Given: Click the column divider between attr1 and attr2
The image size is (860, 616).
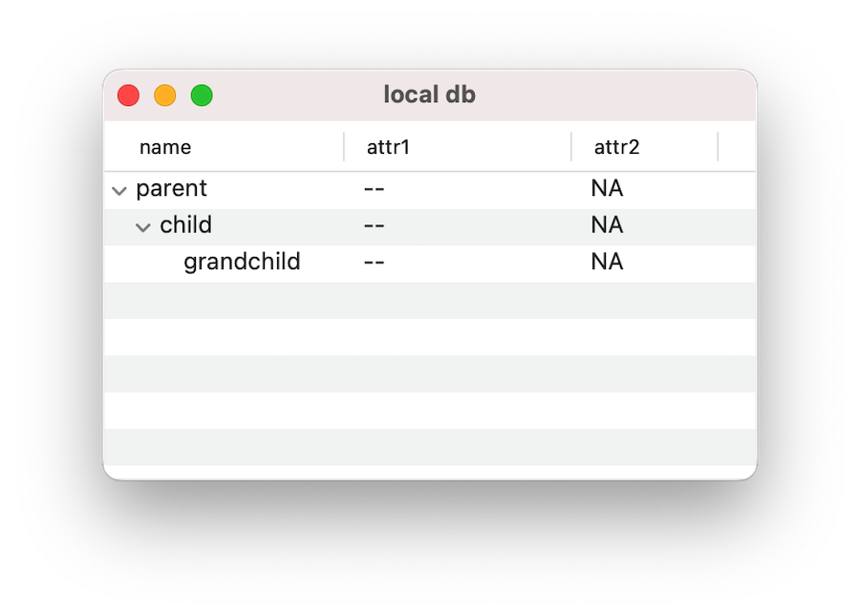Looking at the screenshot, I should click(x=571, y=147).
